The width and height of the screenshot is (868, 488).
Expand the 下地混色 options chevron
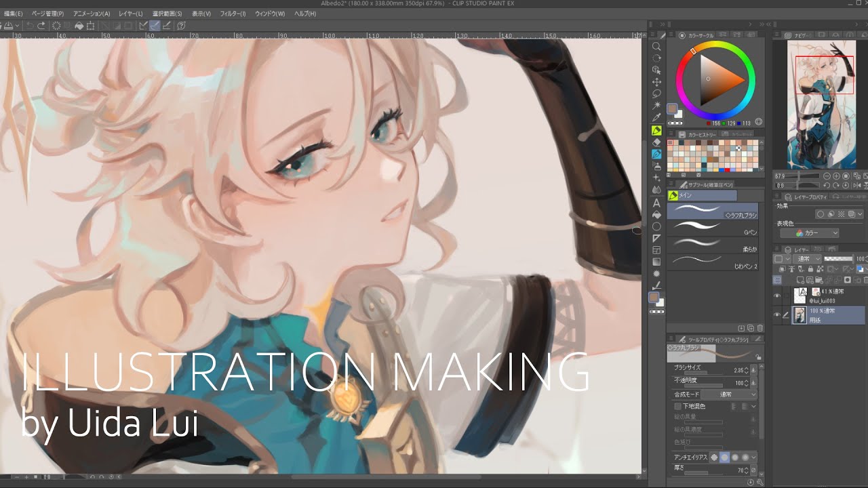coord(753,406)
